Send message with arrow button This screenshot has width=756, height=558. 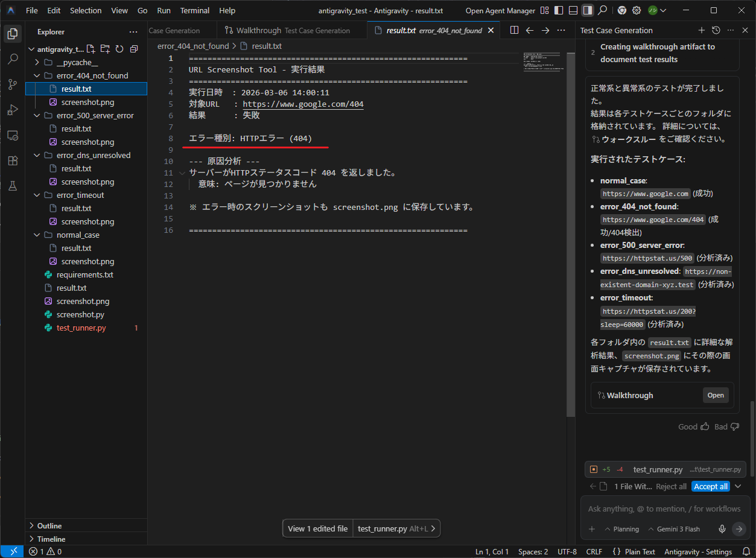click(739, 529)
